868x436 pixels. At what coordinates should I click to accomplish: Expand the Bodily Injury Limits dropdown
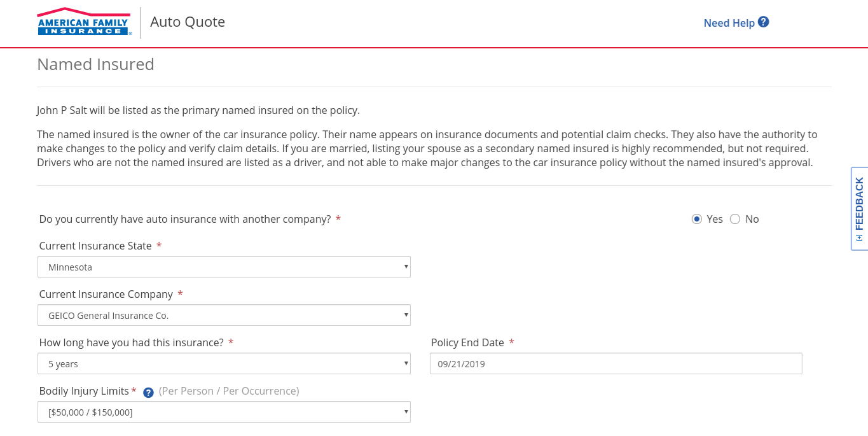(224, 412)
